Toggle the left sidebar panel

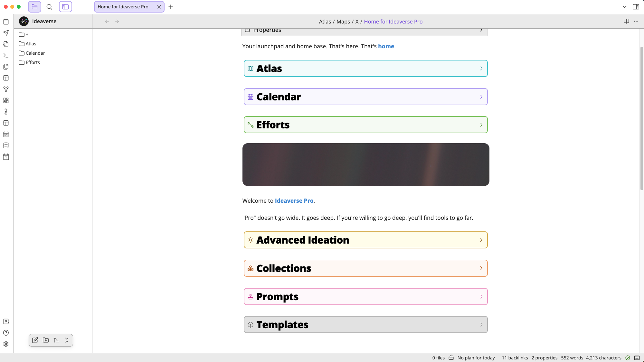click(65, 6)
